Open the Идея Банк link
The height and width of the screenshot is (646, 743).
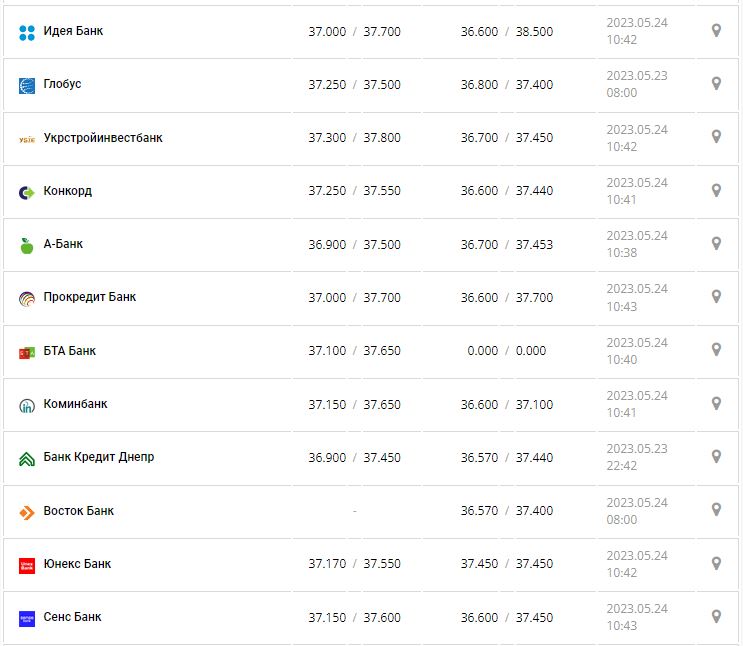click(73, 31)
